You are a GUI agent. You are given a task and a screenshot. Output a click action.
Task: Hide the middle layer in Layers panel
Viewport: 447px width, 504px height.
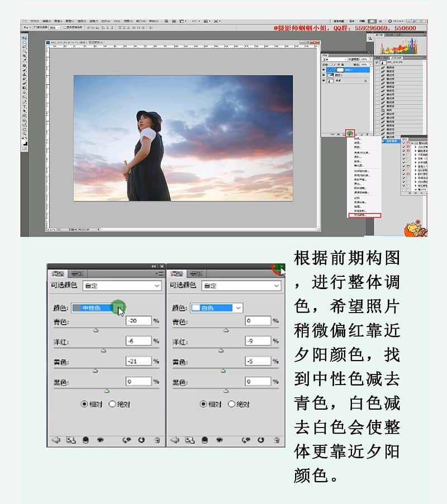click(x=324, y=75)
